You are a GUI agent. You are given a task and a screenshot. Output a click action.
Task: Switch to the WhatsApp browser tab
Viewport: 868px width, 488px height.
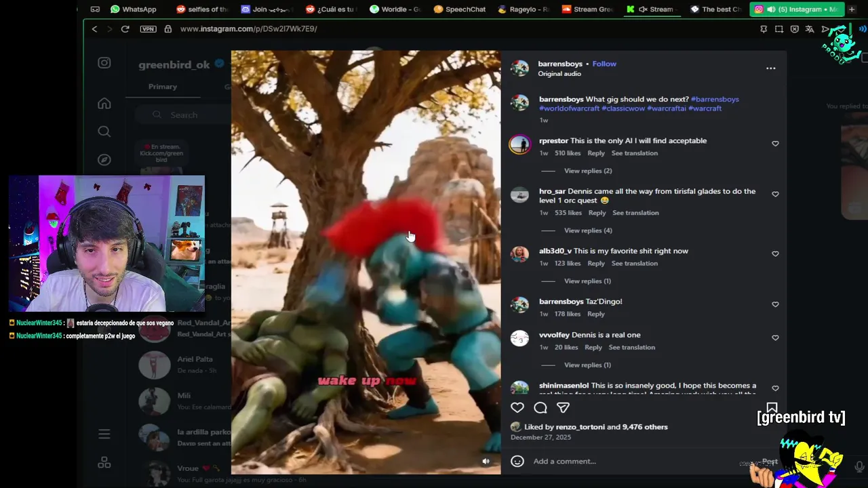tap(134, 9)
